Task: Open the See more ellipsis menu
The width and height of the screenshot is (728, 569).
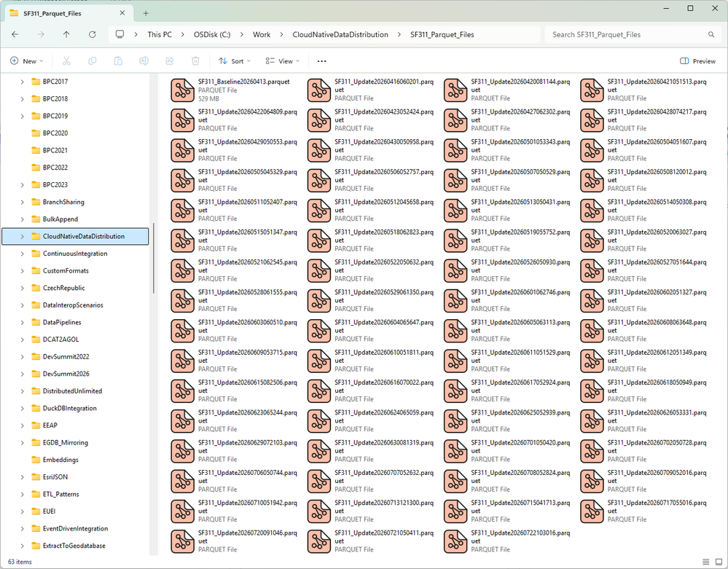Action: (x=322, y=60)
